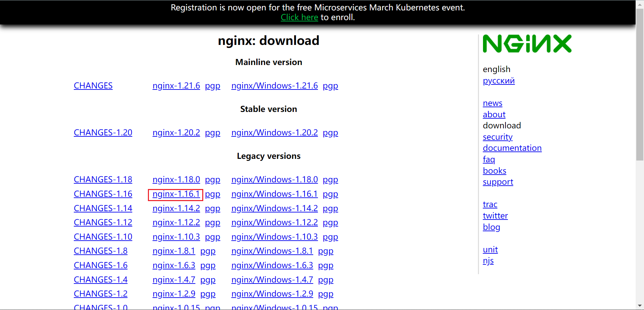
Task: Download nginx/Windows-1.10.3
Action: pos(274,237)
